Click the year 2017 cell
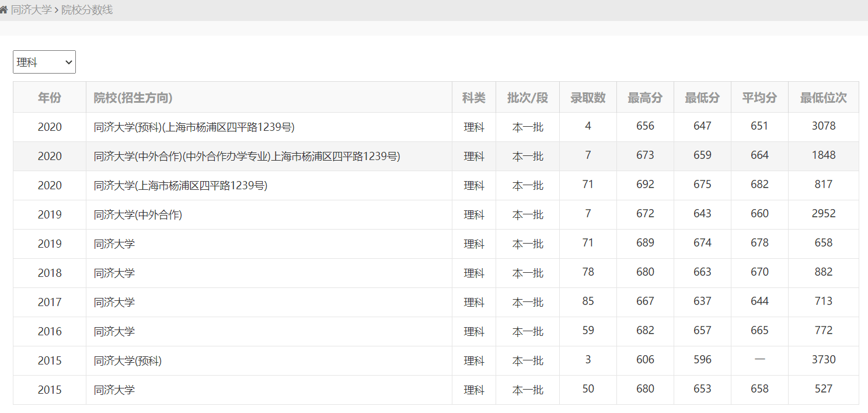Screen dimensions: 868x413 (50, 302)
